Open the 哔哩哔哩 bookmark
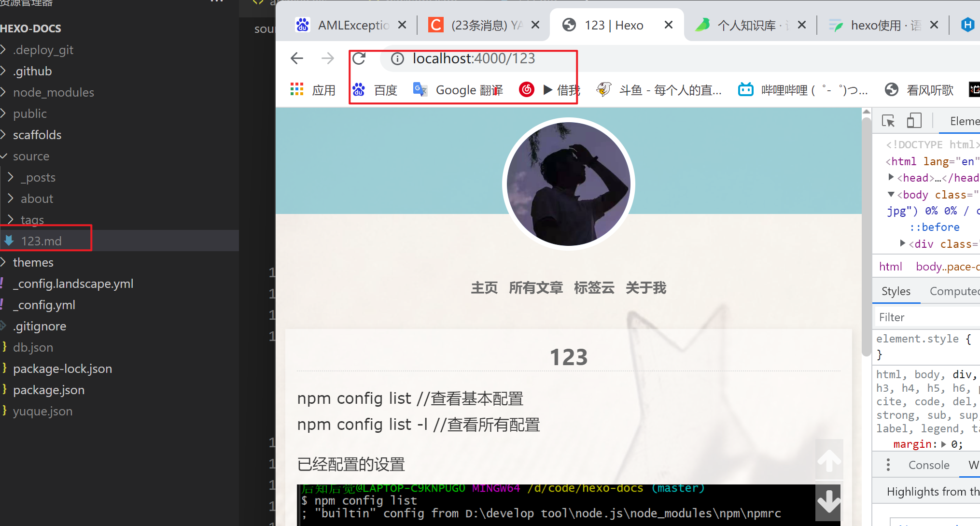The image size is (980, 526). point(803,90)
